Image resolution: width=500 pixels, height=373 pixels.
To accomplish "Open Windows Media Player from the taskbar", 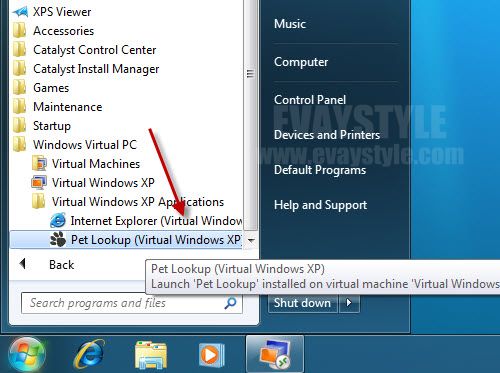I will (211, 355).
